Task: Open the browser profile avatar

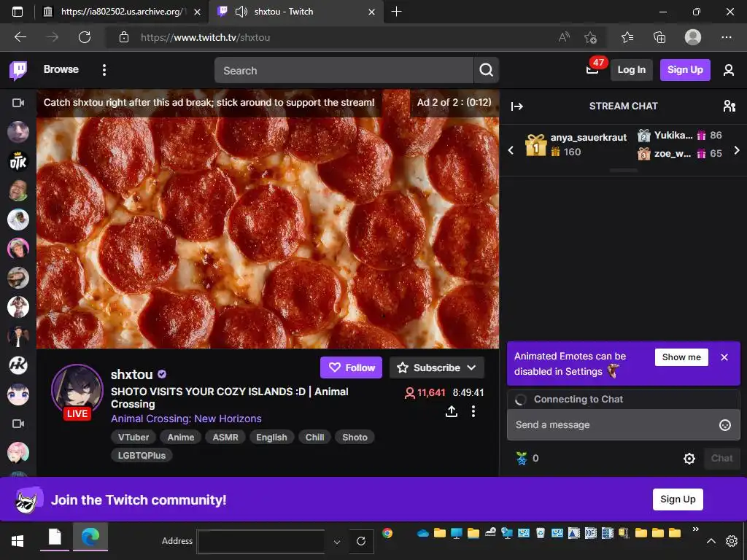Action: point(693,37)
